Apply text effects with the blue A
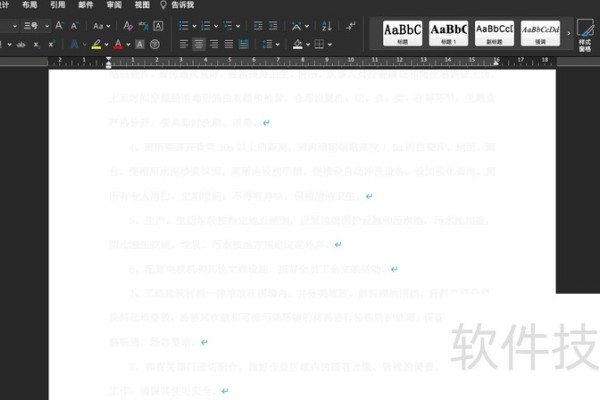This screenshot has width=600, height=400. pyautogui.click(x=74, y=45)
